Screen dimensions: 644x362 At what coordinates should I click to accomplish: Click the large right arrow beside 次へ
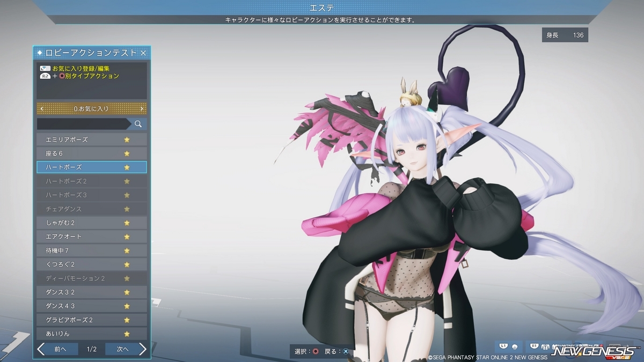pyautogui.click(x=142, y=349)
